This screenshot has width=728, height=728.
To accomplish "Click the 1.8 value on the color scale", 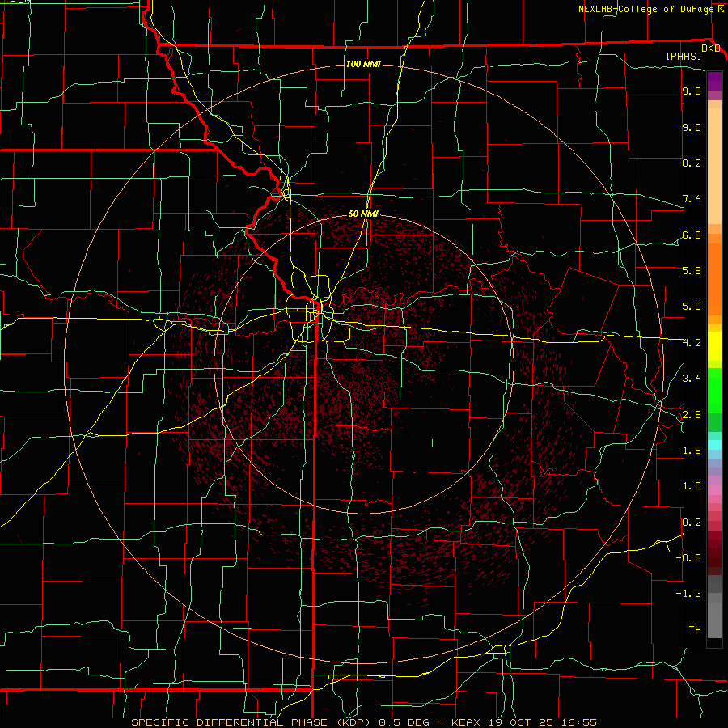I will pos(692,451).
